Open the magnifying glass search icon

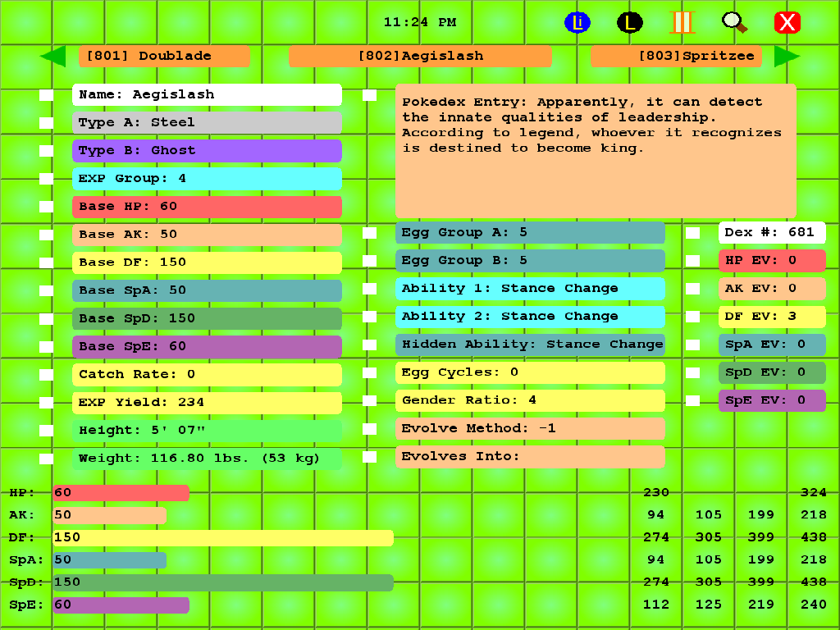(734, 22)
